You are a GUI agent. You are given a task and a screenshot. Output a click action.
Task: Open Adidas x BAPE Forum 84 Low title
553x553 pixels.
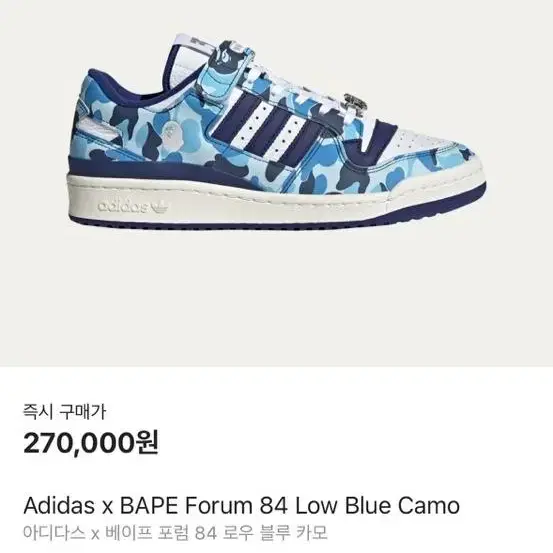[x=241, y=505]
